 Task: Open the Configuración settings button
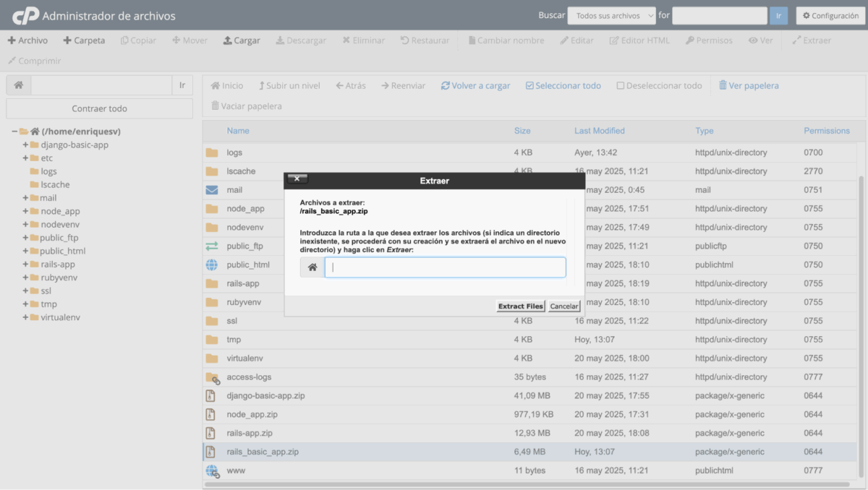click(830, 16)
